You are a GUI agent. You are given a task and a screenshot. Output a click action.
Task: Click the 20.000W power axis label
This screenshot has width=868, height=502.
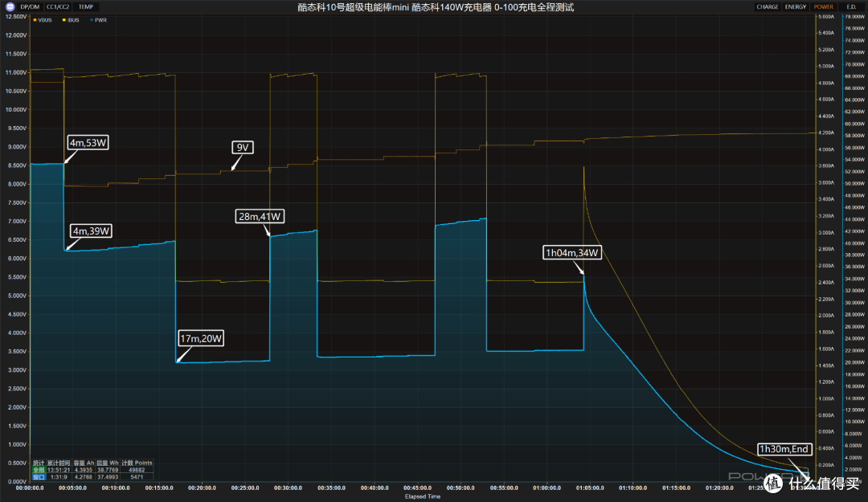point(854,362)
